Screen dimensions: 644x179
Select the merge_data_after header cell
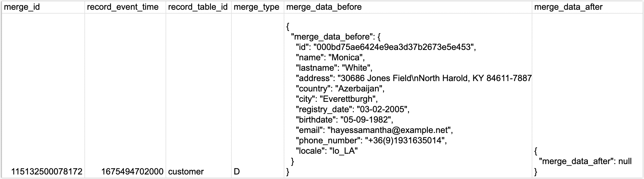click(568, 7)
